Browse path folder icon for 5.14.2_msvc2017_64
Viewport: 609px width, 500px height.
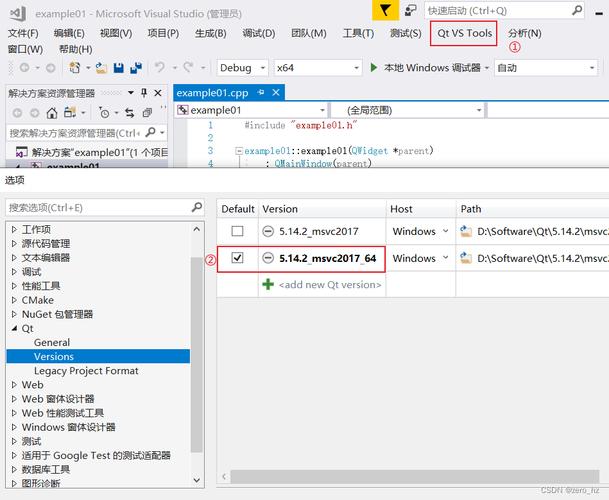tap(466, 258)
